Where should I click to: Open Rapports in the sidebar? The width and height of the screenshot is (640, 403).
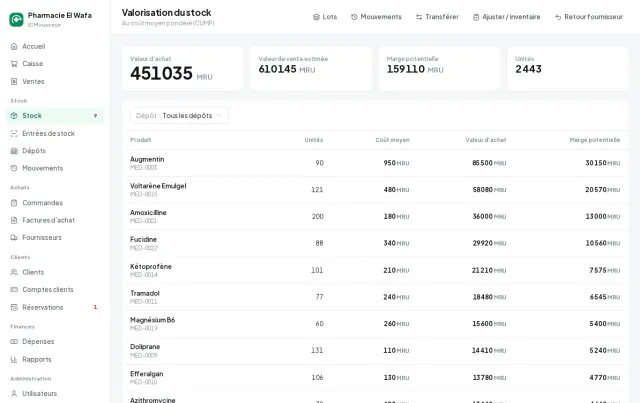pos(55,359)
